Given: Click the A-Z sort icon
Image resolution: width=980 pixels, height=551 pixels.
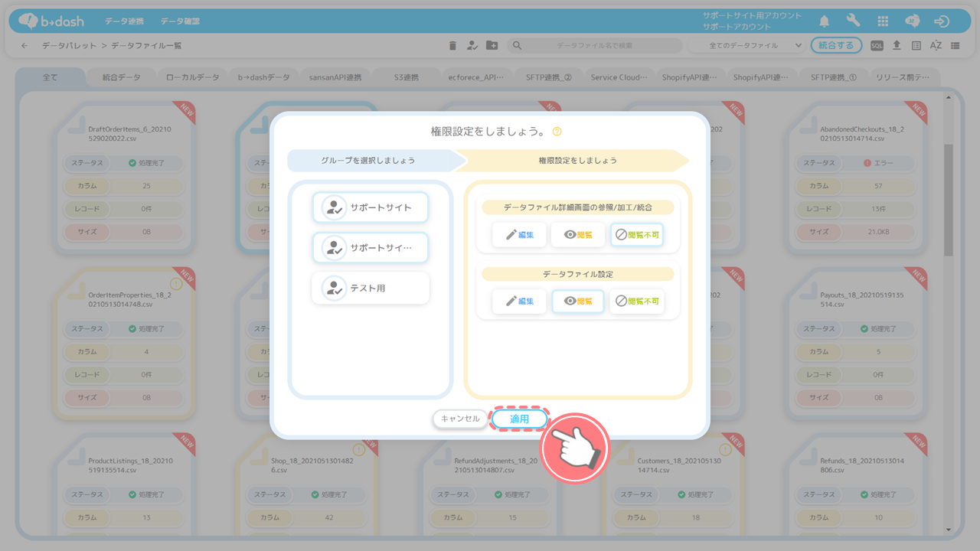Looking at the screenshot, I should click(x=936, y=46).
